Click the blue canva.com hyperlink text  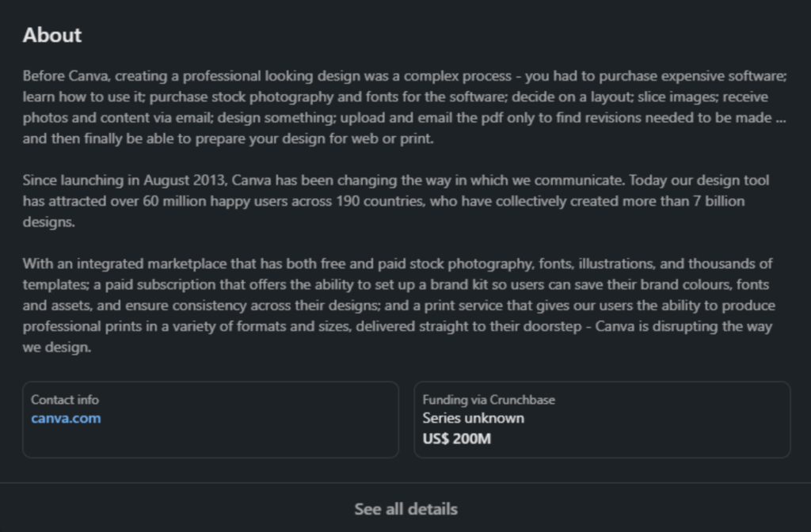[x=66, y=420]
